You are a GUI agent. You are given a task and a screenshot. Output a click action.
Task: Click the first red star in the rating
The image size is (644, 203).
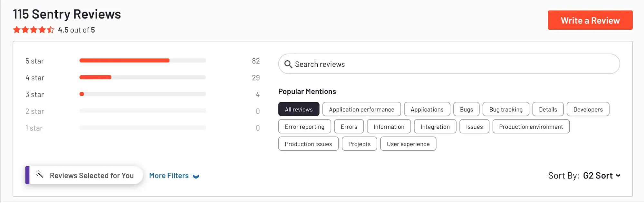pyautogui.click(x=16, y=30)
